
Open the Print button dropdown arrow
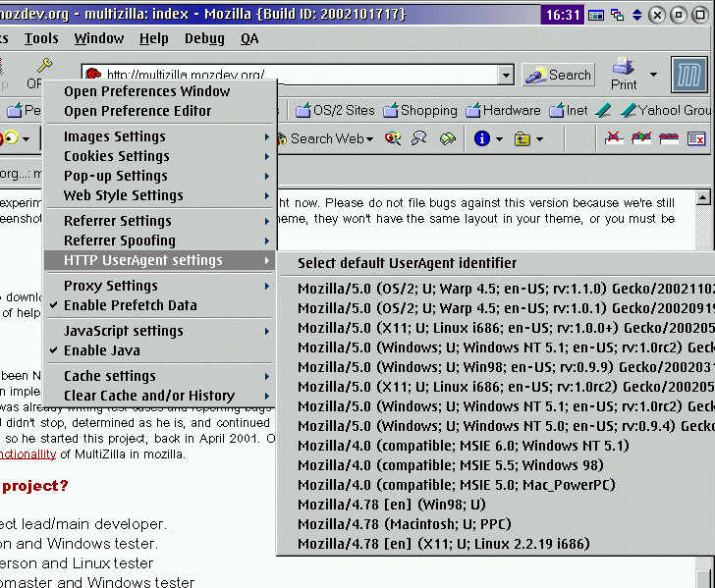click(x=653, y=75)
